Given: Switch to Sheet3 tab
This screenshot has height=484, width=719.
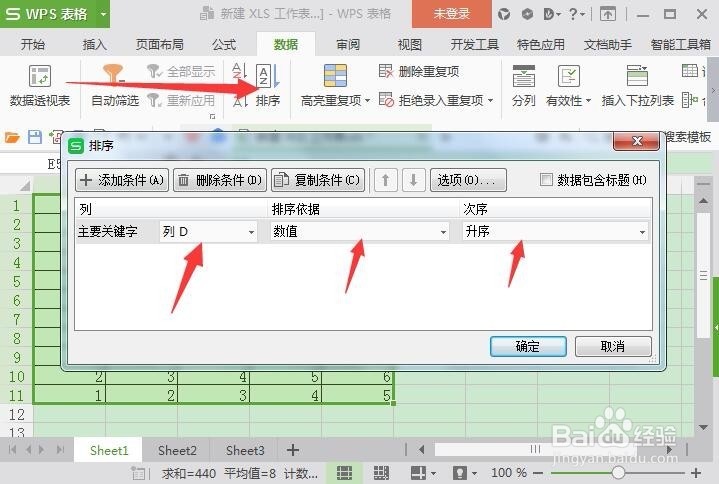Looking at the screenshot, I should (245, 451).
